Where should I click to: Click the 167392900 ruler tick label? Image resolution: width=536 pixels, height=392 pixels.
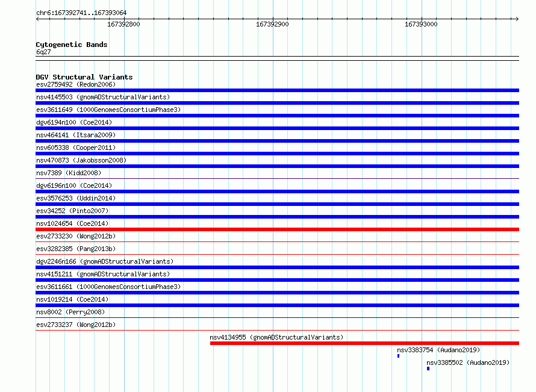tap(272, 24)
